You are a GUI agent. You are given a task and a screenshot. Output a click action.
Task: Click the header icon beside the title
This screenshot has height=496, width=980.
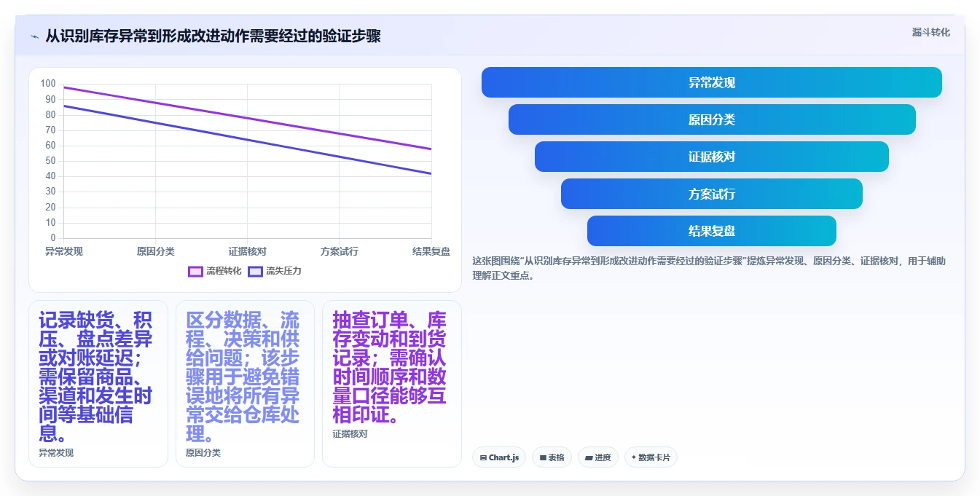(x=34, y=36)
